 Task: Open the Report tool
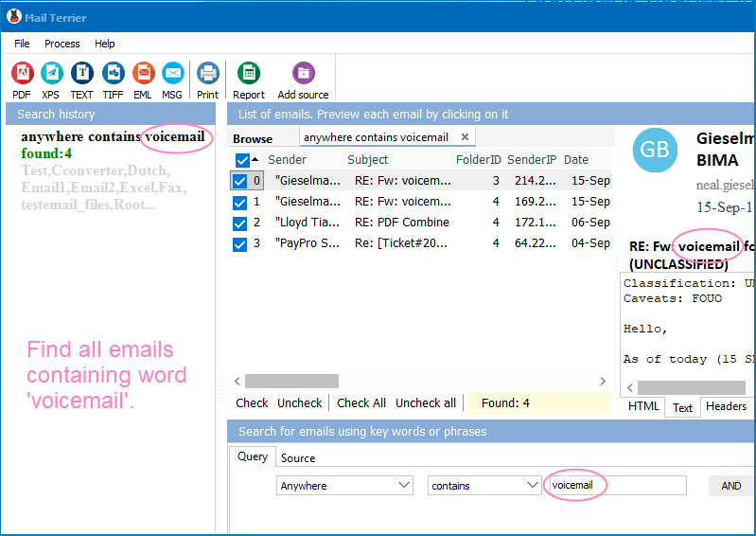(249, 73)
